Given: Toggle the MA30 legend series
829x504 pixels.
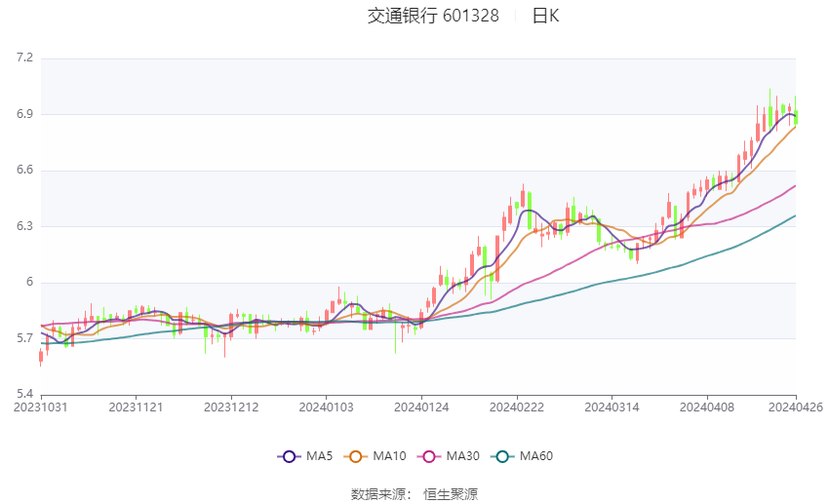Looking at the screenshot, I should (x=449, y=456).
